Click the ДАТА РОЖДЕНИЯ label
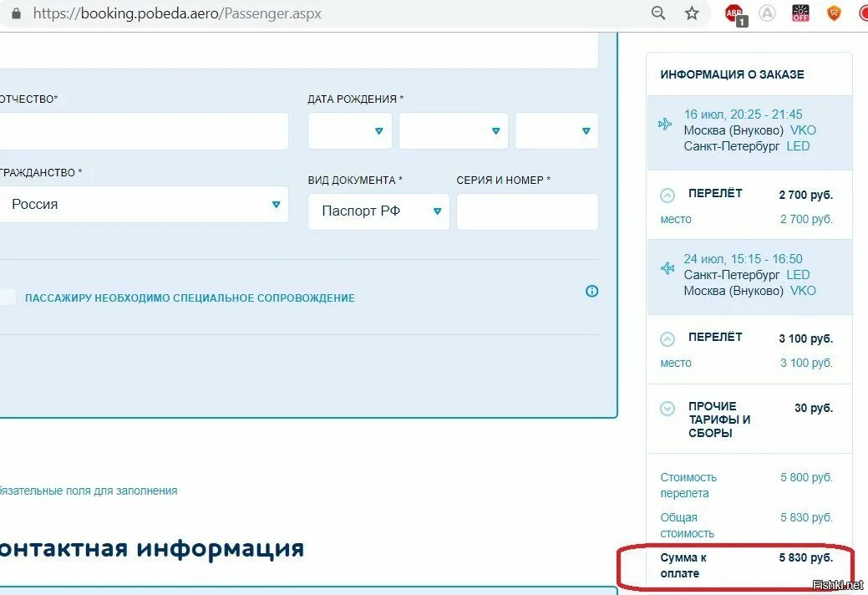Viewport: 868px width, 595px height. pos(355,99)
